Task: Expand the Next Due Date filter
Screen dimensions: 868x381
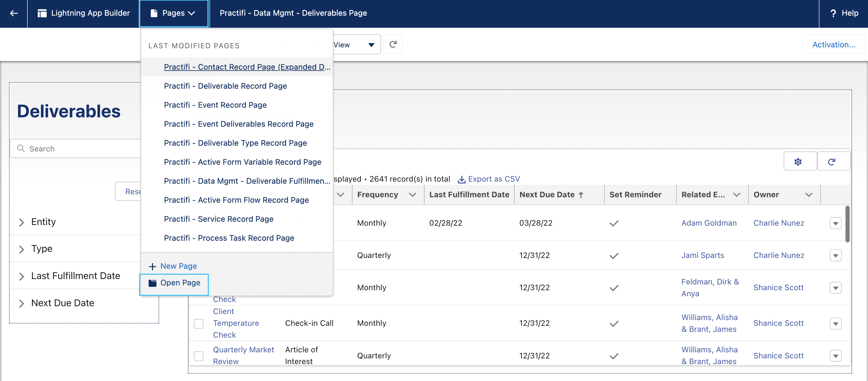Action: coord(21,303)
